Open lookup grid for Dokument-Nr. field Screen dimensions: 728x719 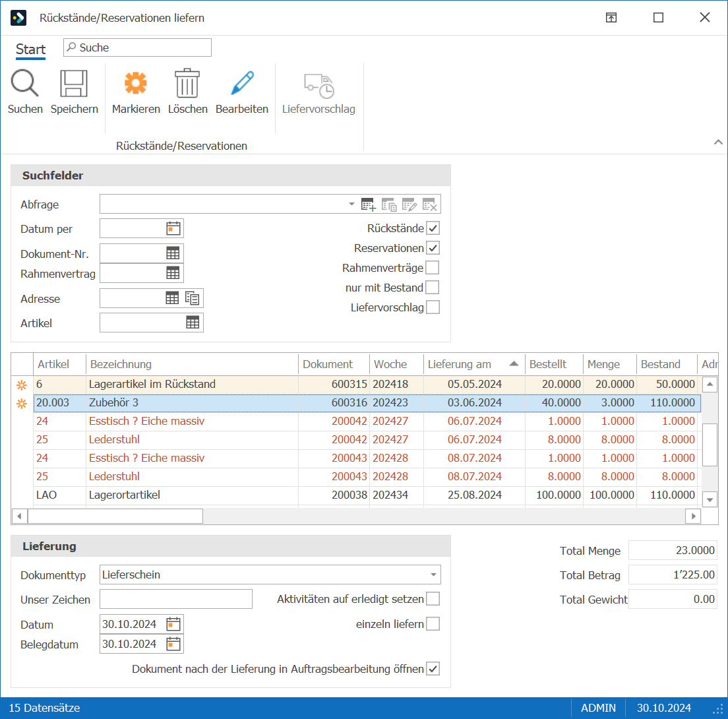point(173,253)
